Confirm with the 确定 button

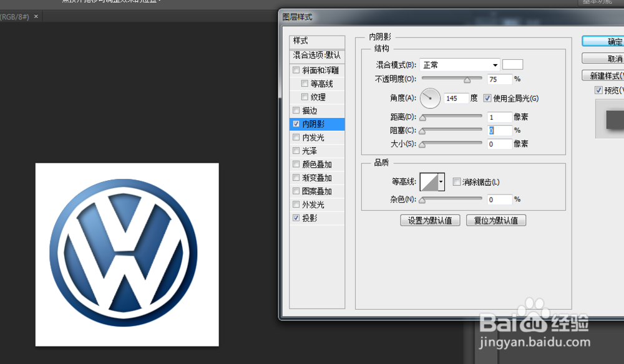coord(603,41)
